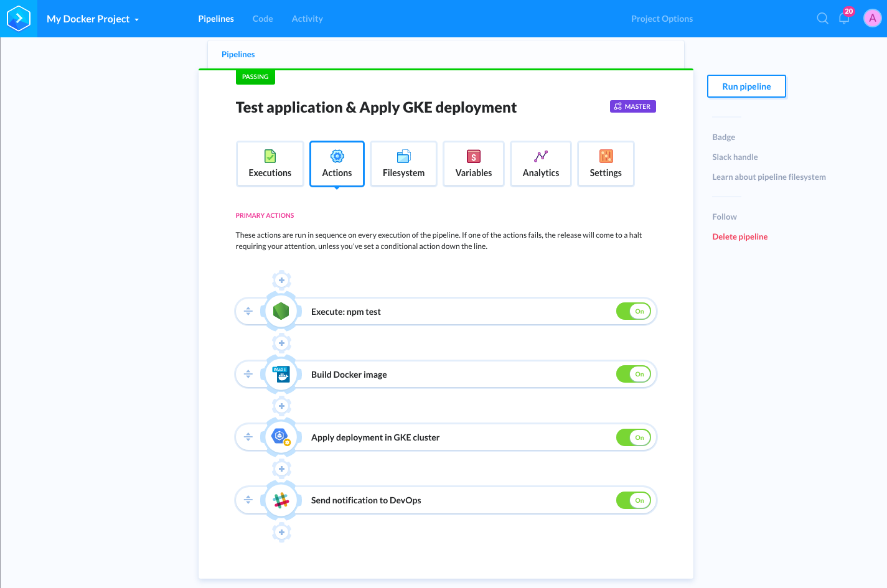
Task: Click the Slack notification action icon
Action: pos(281,500)
